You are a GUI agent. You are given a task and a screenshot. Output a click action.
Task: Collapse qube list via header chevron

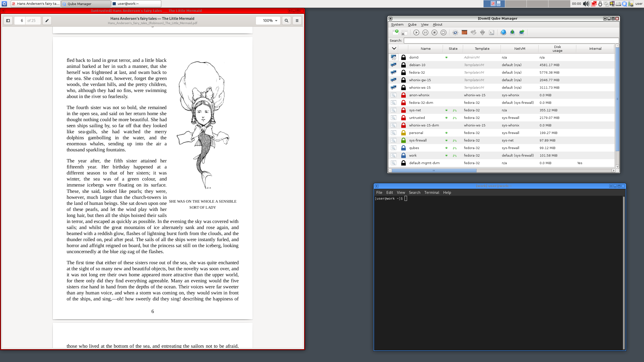(x=394, y=48)
